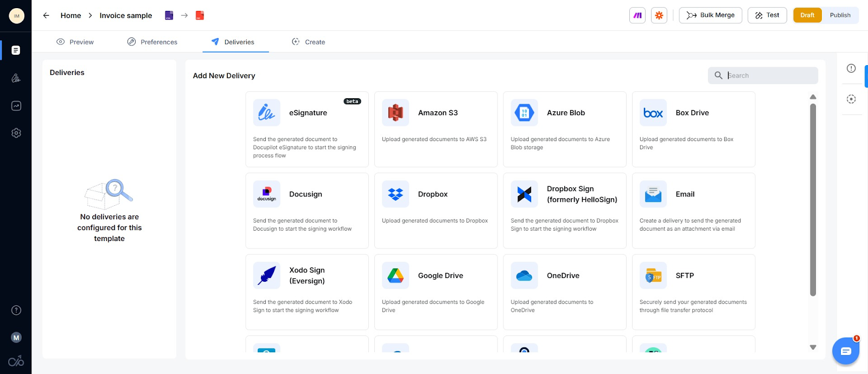Click the Bulk Merge button
The image size is (868, 374).
(710, 15)
